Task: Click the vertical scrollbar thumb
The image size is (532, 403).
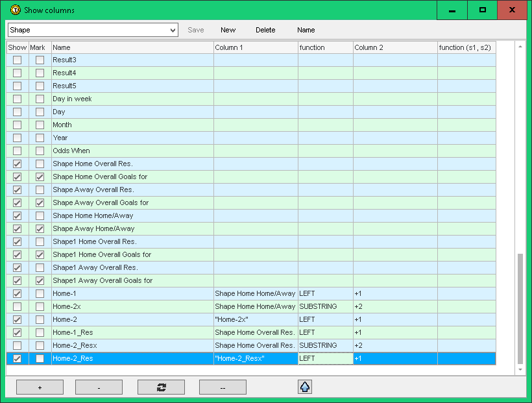Action: coord(520,308)
